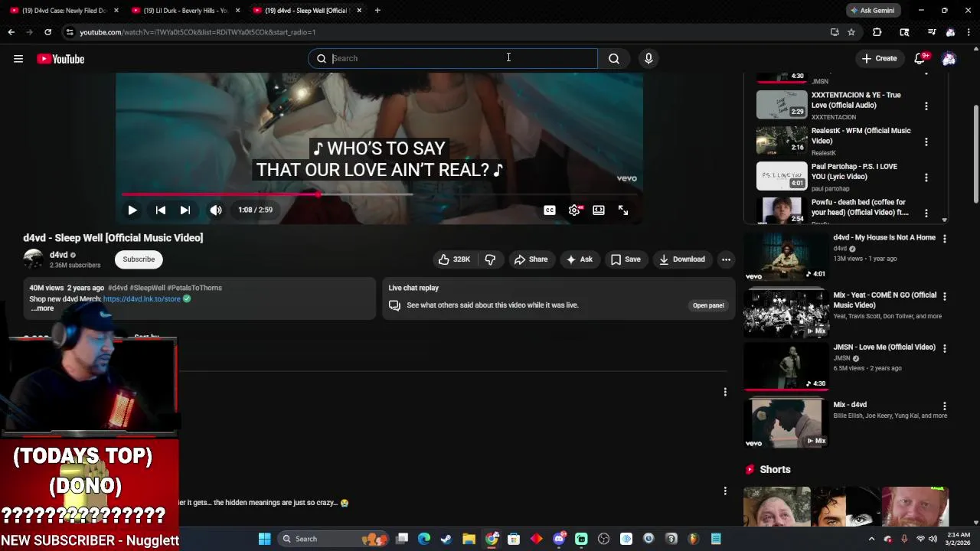Viewport: 980px width, 551px height.
Task: Open the YouTube guide hamburger menu
Action: [x=18, y=59]
